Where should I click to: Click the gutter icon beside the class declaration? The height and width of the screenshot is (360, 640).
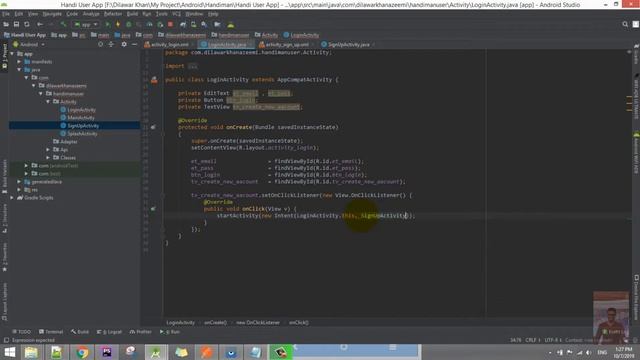[154, 80]
